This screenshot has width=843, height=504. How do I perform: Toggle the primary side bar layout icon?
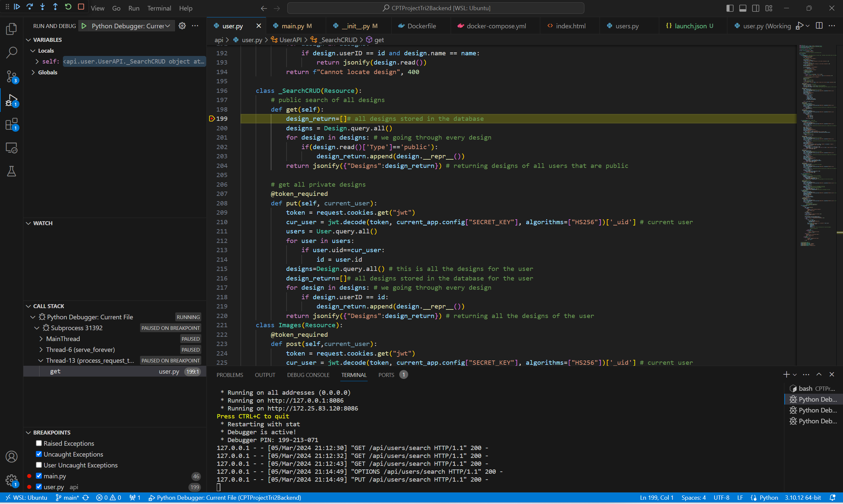point(730,8)
